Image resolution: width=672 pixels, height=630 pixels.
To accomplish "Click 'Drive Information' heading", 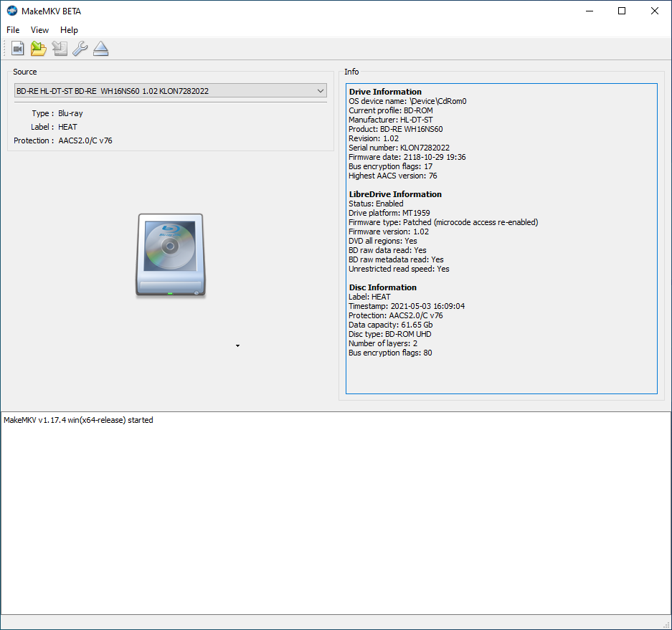I will coord(385,92).
